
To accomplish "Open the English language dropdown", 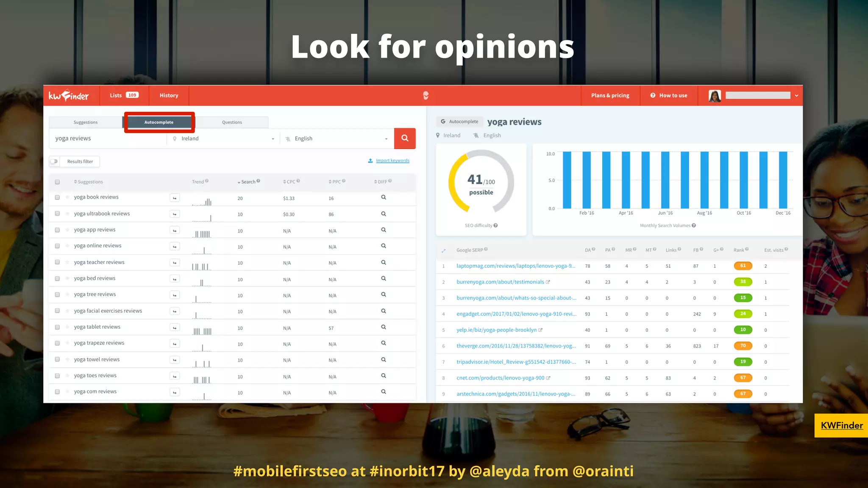I will (337, 139).
